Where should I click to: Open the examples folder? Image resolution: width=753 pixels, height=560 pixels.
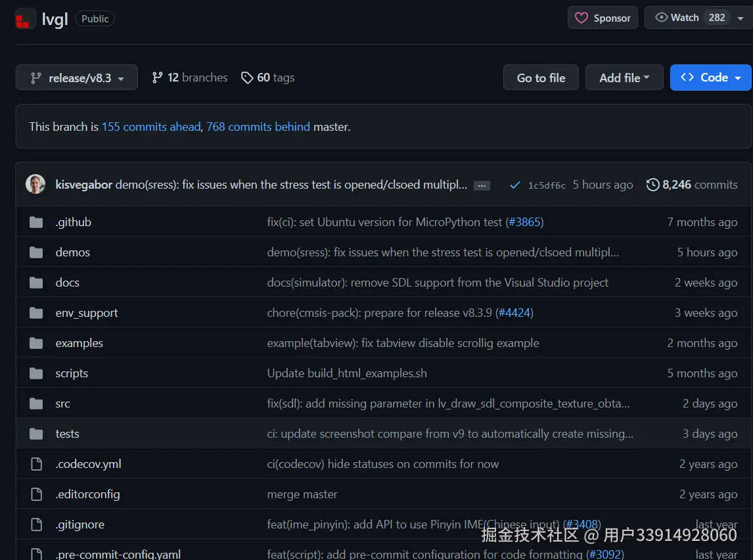[x=80, y=343]
